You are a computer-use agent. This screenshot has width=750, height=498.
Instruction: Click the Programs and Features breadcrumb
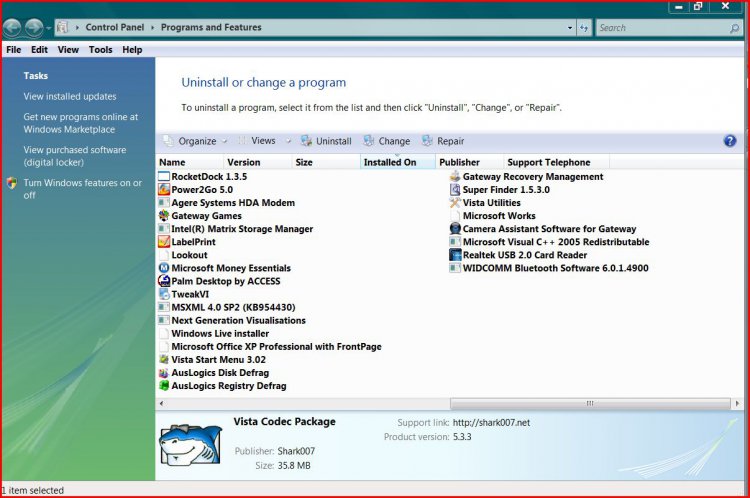[x=211, y=27]
